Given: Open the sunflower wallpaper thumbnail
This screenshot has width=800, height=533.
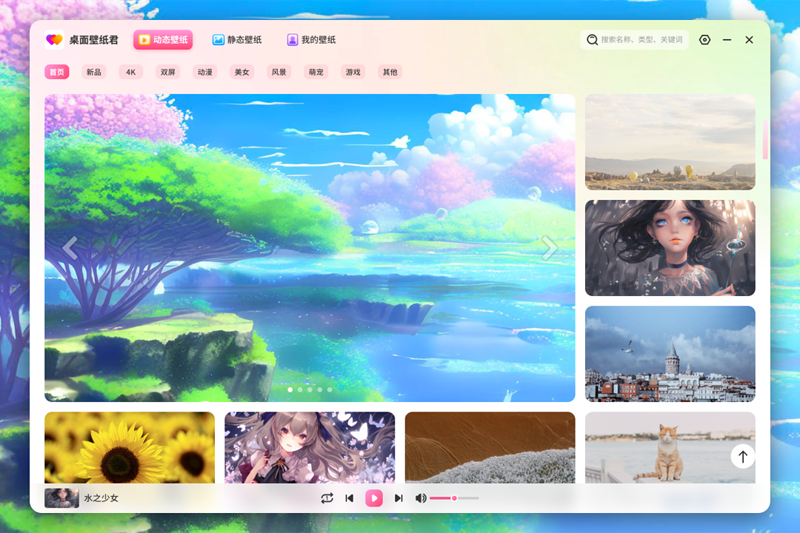Looking at the screenshot, I should click(129, 447).
